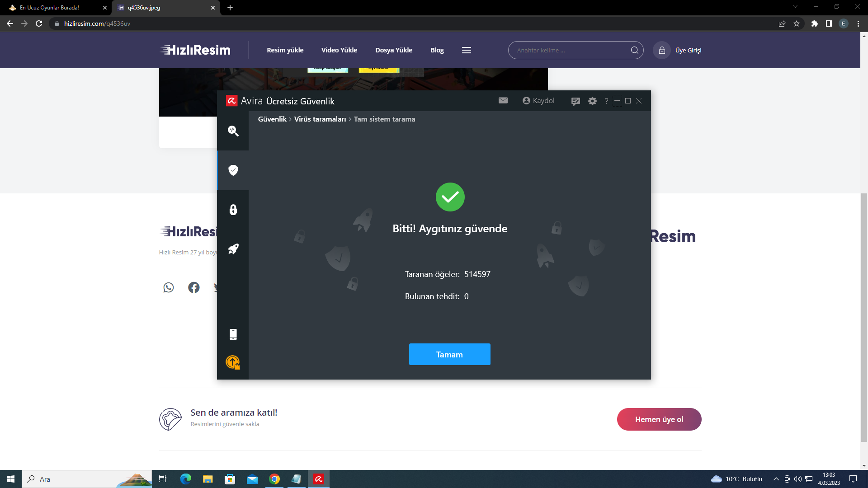The image size is (868, 488).
Task: Switch to En Ucuz Oyunlar Burada tab
Action: [50, 8]
